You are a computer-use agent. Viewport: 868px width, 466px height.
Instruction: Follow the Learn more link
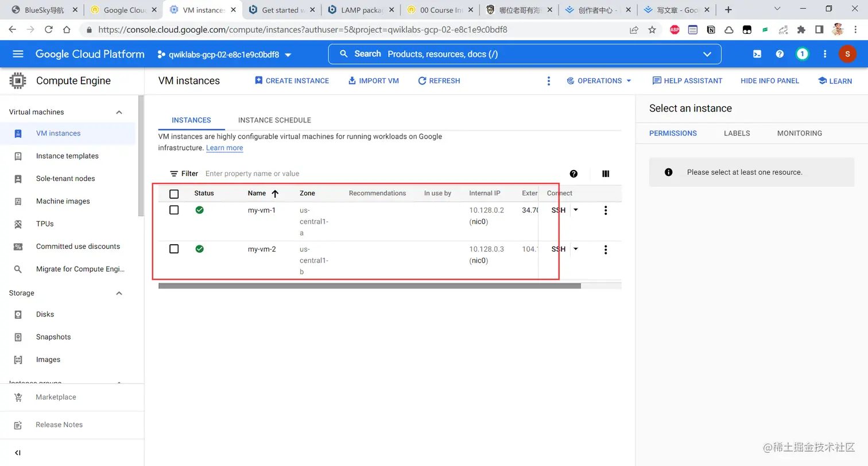point(224,148)
